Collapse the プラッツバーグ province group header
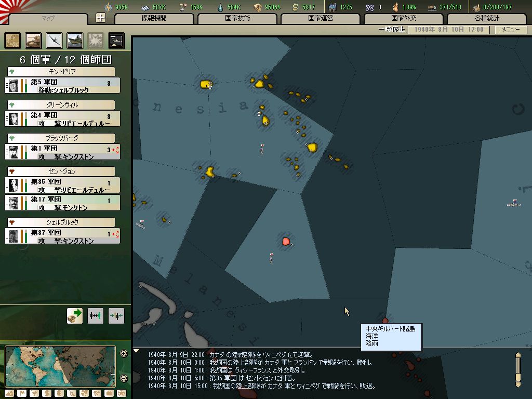532x399 pixels. 61,138
